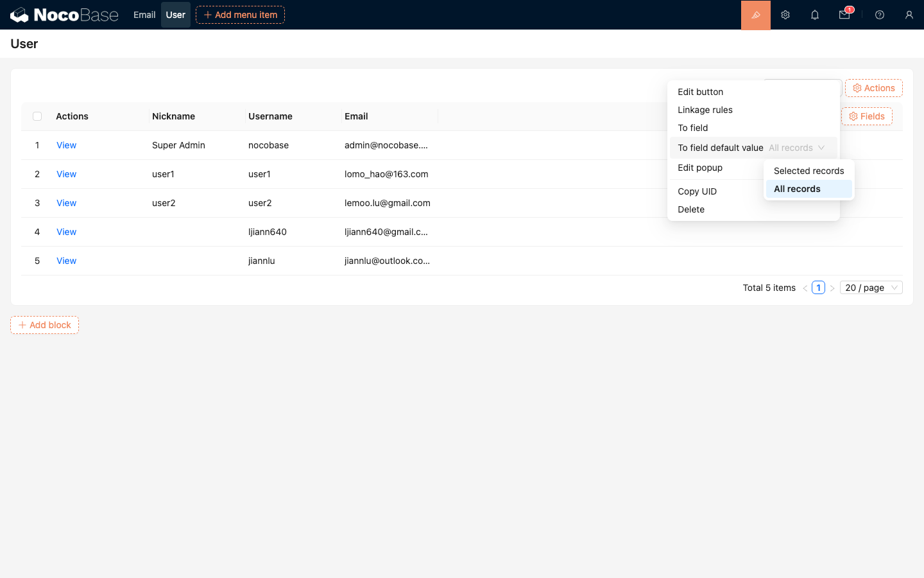924x578 pixels.
Task: Expand the 20 / page size dropdown
Action: pyautogui.click(x=871, y=288)
